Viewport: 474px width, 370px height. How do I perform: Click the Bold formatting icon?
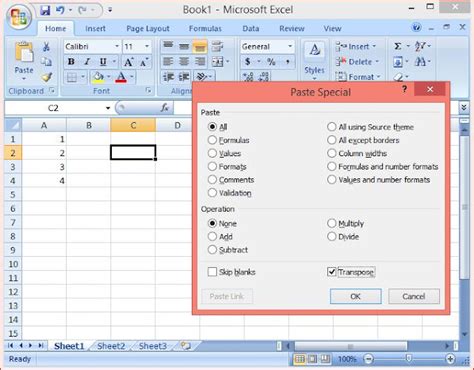coord(71,62)
